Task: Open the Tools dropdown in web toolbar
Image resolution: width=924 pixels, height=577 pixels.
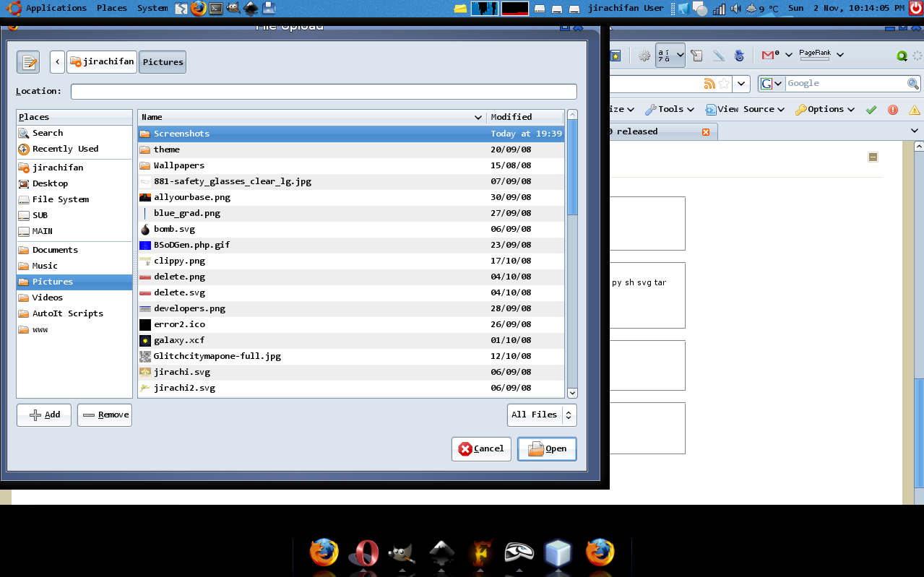Action: pyautogui.click(x=670, y=110)
